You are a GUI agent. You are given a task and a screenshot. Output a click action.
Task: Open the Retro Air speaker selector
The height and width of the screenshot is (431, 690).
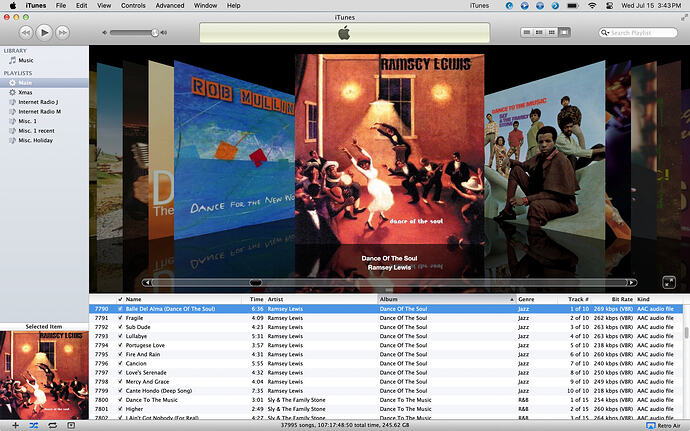point(663,426)
